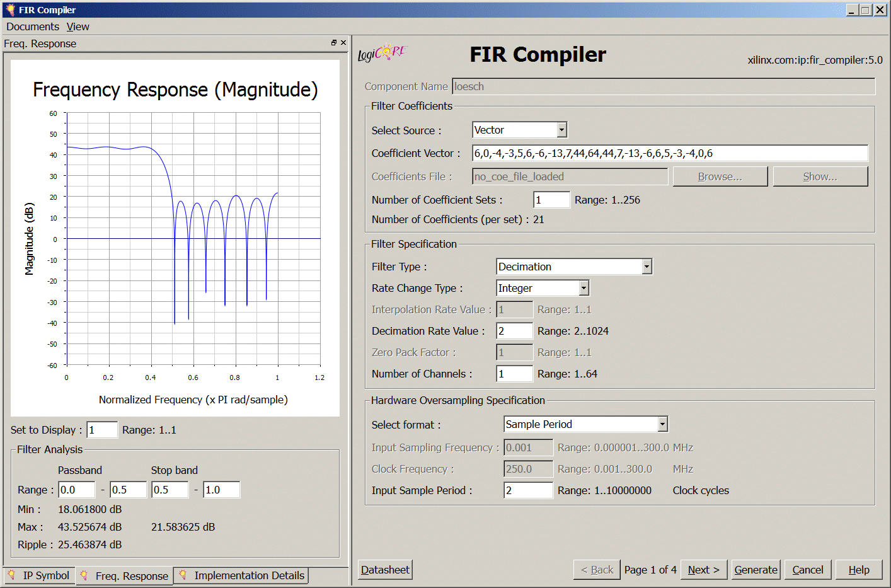The height and width of the screenshot is (588, 891).
Task: Minimize the FIR Compiler window
Action: [852, 9]
